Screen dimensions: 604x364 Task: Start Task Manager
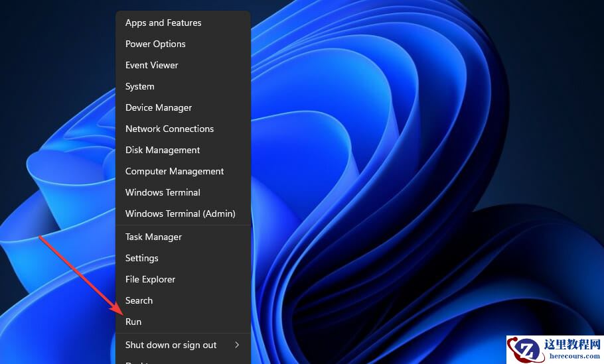pyautogui.click(x=153, y=237)
